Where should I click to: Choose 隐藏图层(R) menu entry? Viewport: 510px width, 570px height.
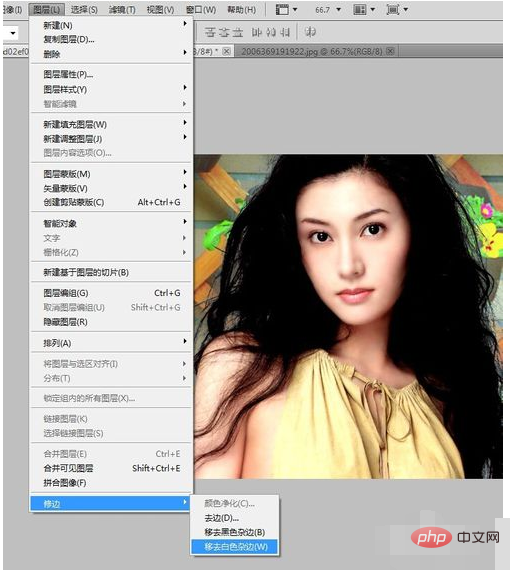[x=111, y=322]
